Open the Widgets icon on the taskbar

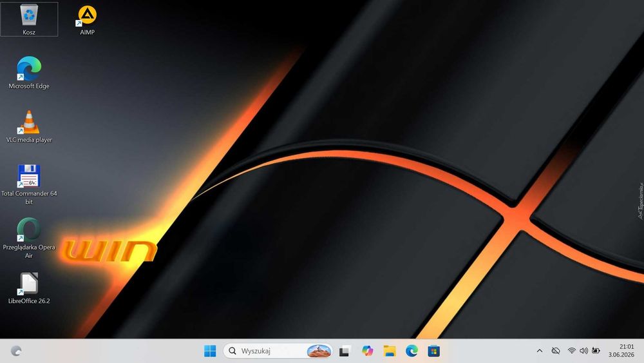coord(16,351)
